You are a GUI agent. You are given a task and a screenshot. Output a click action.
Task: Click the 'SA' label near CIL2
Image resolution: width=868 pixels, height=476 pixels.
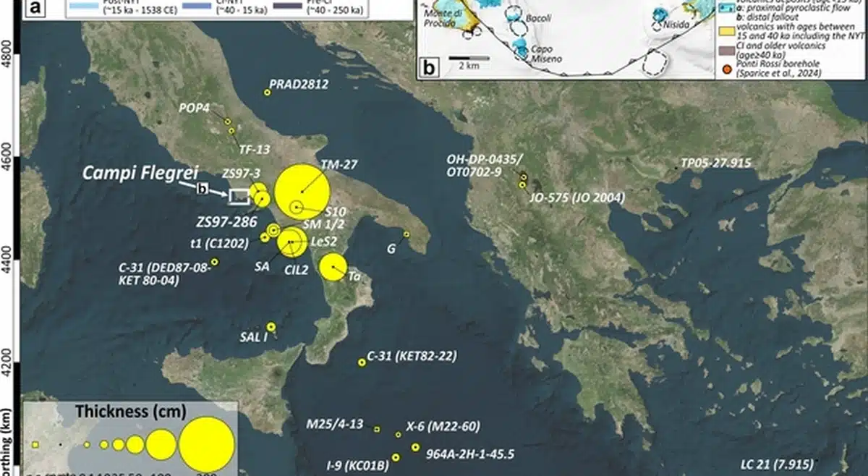coord(262,266)
